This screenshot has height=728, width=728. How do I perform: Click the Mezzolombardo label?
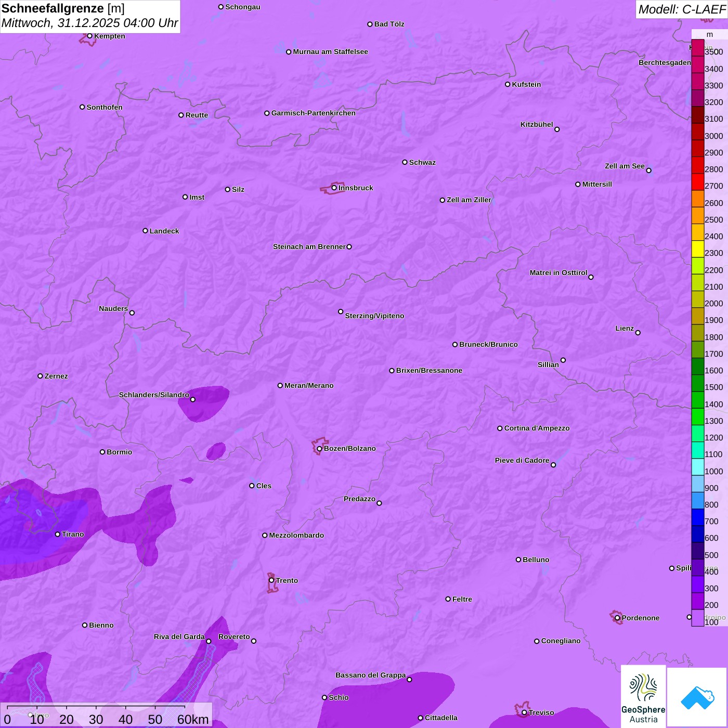[296, 535]
